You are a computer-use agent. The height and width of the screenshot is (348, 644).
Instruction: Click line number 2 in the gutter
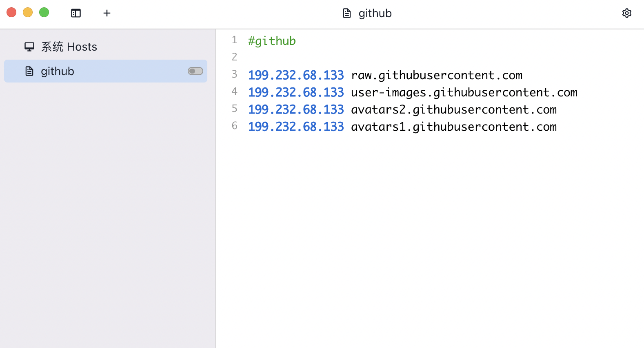(x=234, y=57)
